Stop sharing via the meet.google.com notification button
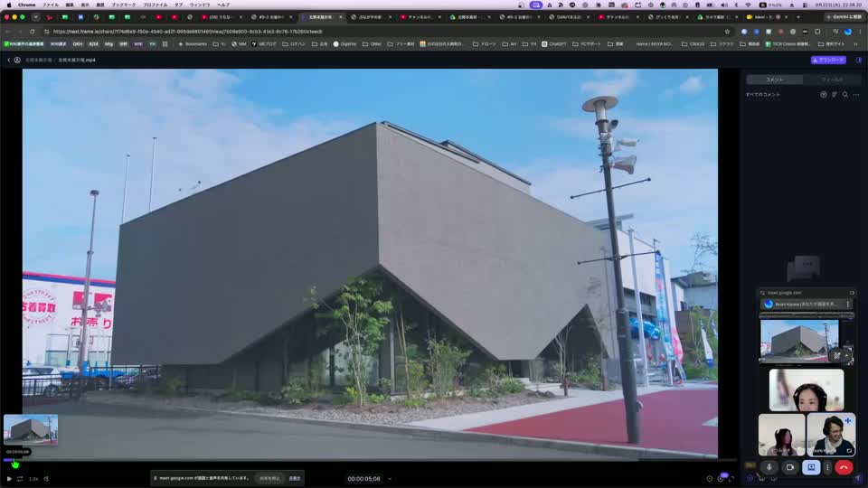 tap(269, 478)
